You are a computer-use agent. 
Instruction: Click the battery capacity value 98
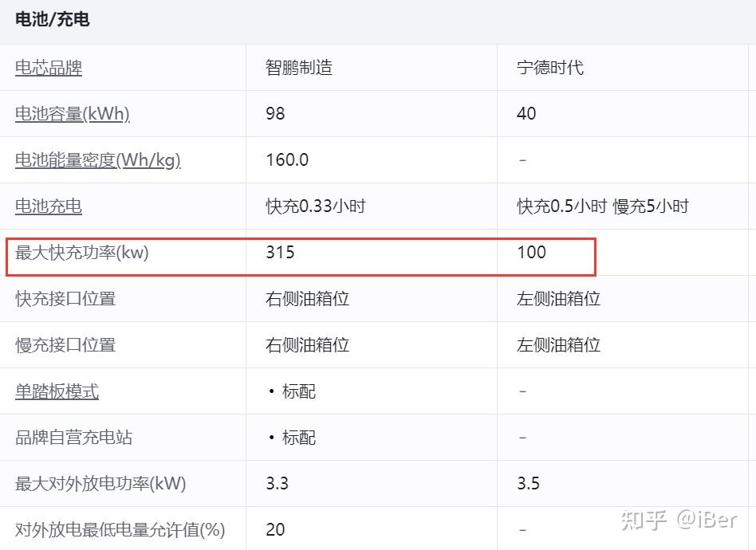275,113
